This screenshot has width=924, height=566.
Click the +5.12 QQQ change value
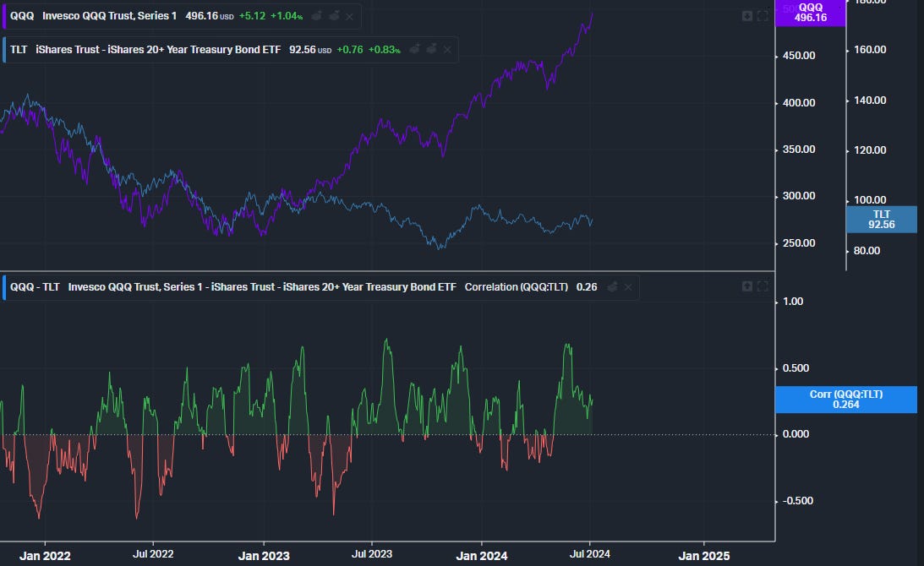(252, 16)
